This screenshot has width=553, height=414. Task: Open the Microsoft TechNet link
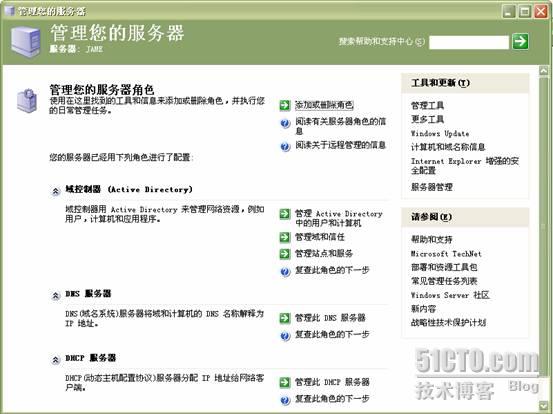point(446,254)
